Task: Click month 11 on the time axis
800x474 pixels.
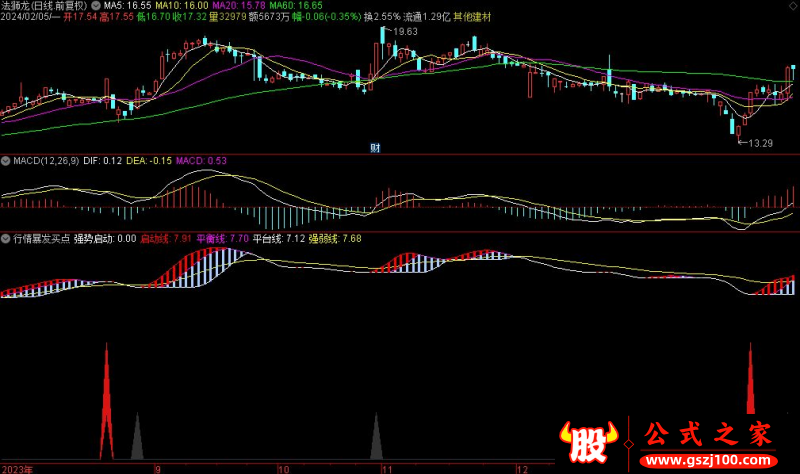Action: (387, 469)
